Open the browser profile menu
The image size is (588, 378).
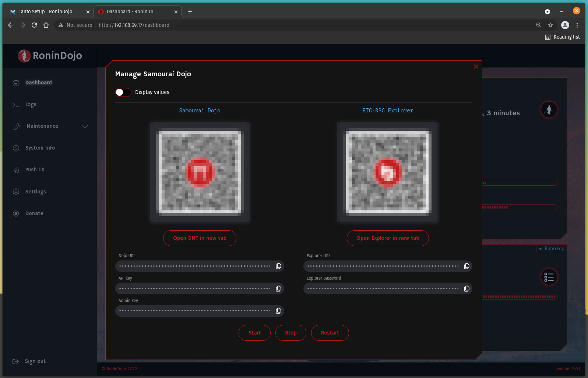click(x=565, y=25)
